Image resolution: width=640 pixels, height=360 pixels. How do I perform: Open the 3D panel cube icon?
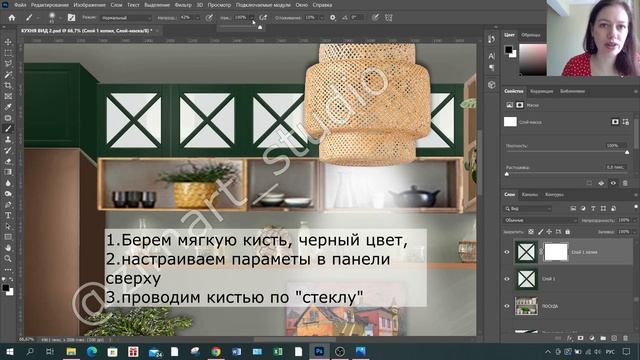(491, 85)
